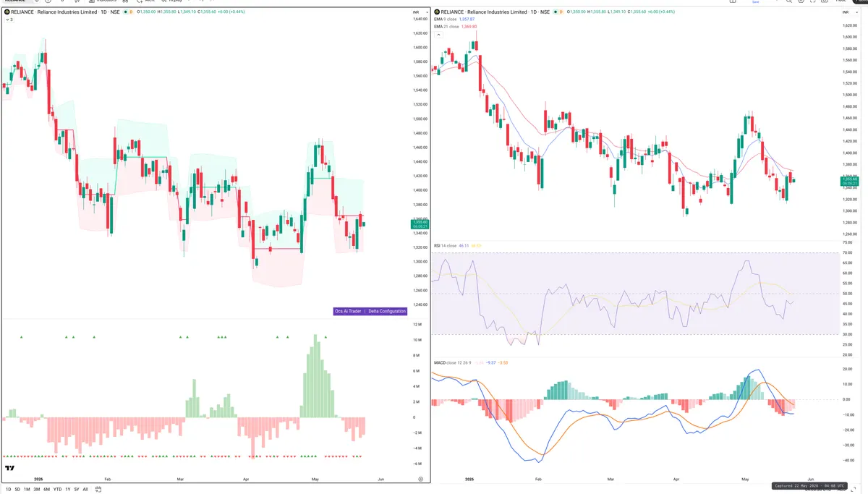The height and width of the screenshot is (494, 868).
Task: Click right chart RELIANCE symbol title
Action: [x=495, y=12]
